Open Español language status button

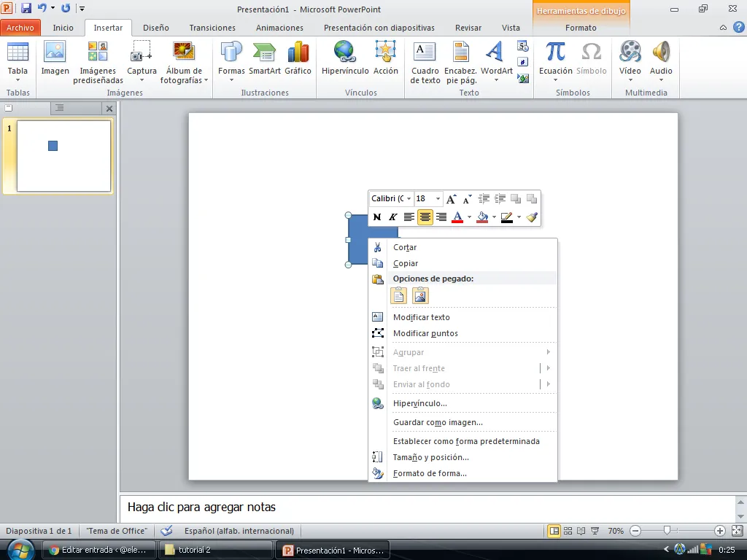[239, 531]
